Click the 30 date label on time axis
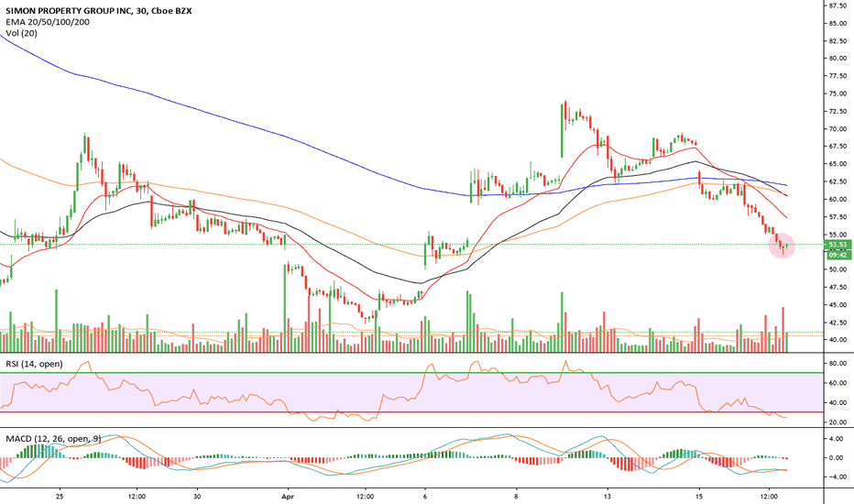Viewport: 854px width, 504px height. [197, 497]
